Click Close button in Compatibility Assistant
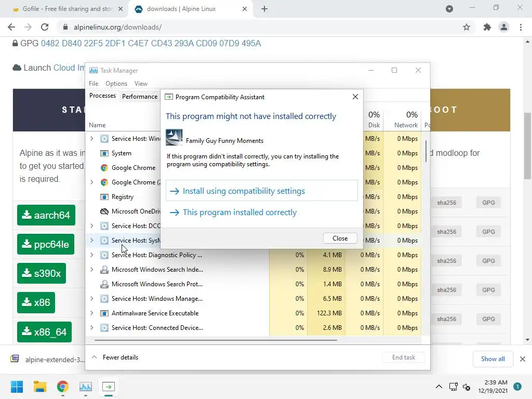 pos(340,238)
